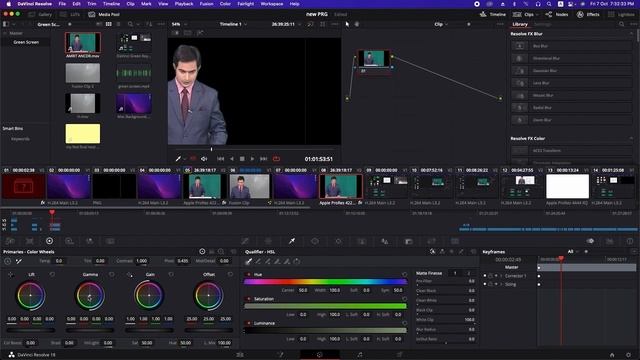The width and height of the screenshot is (640, 360).
Task: Select clip 08 thumbnail in timeline strip
Action: (341, 187)
